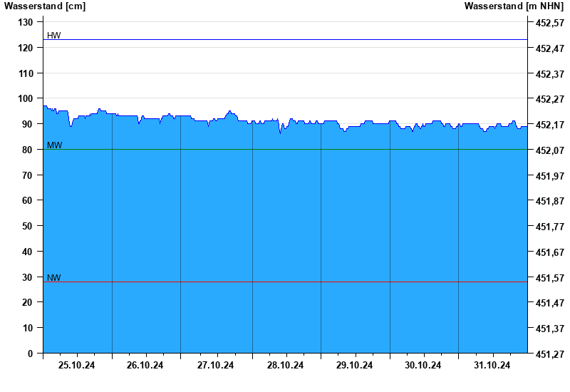The width and height of the screenshot is (570, 392).
Task: Click the 130 tick on left axis
Action: point(26,23)
